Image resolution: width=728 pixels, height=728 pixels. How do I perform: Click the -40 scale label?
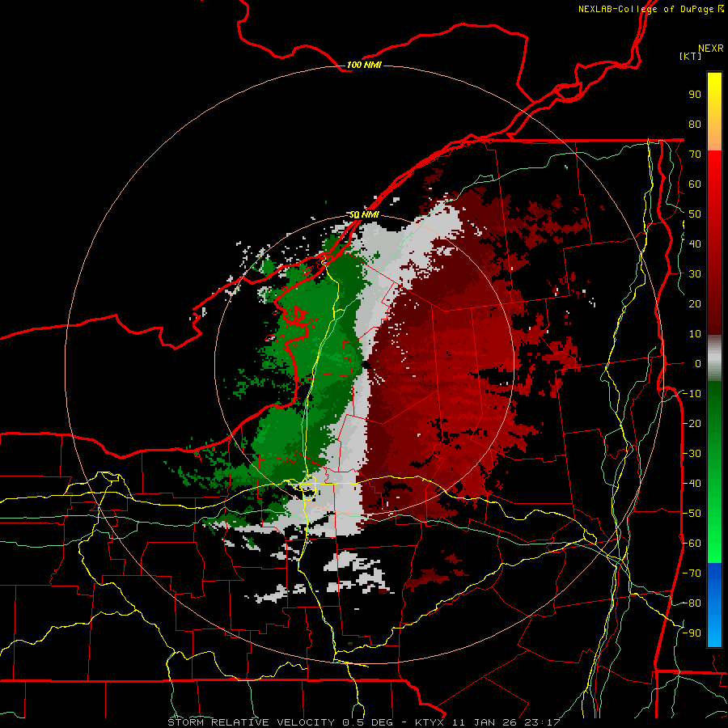pos(692,484)
